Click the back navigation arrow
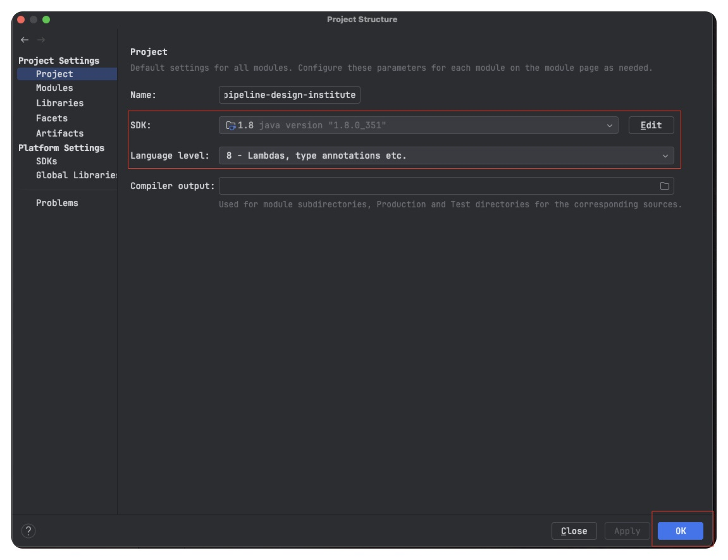Viewport: 728px width, 560px height. tap(25, 40)
